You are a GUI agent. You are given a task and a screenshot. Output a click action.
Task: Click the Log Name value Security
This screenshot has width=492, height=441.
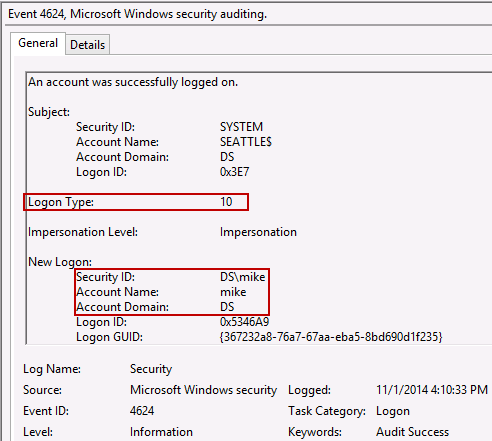(151, 369)
